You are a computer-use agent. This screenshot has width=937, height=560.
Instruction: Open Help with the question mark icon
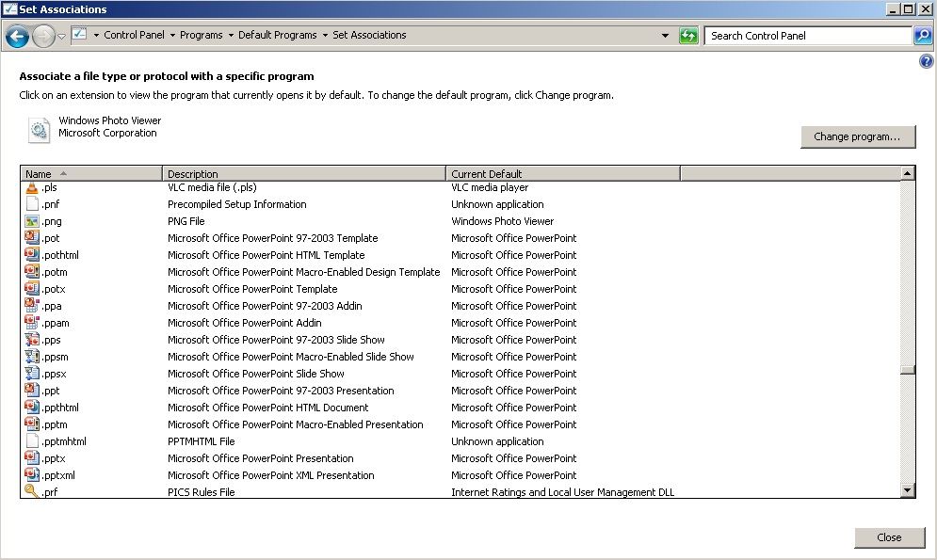pos(927,61)
